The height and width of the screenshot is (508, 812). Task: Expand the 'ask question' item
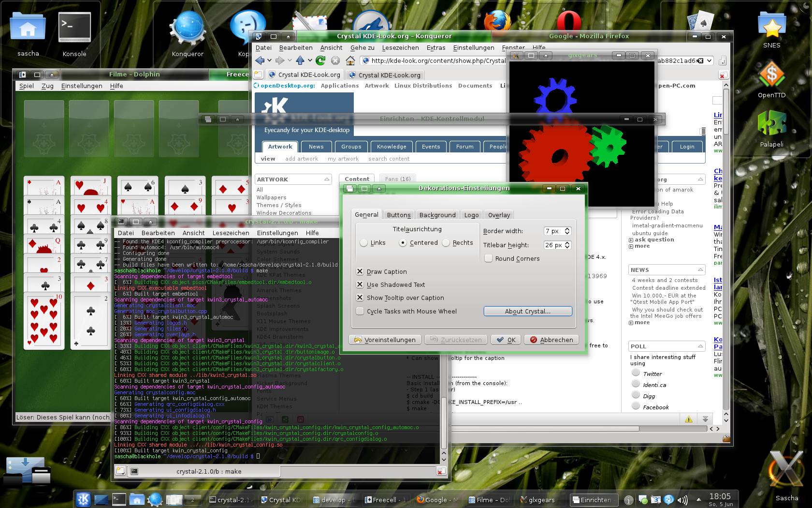click(631, 240)
